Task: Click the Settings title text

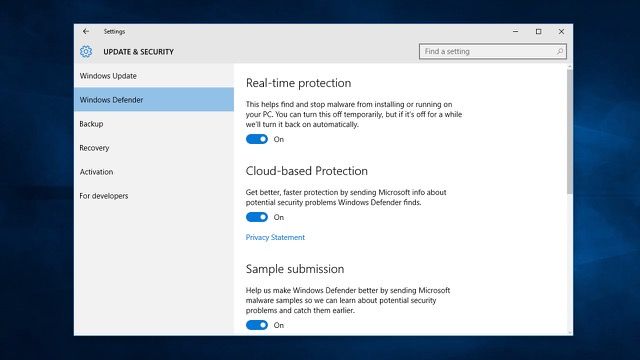Action: click(114, 31)
